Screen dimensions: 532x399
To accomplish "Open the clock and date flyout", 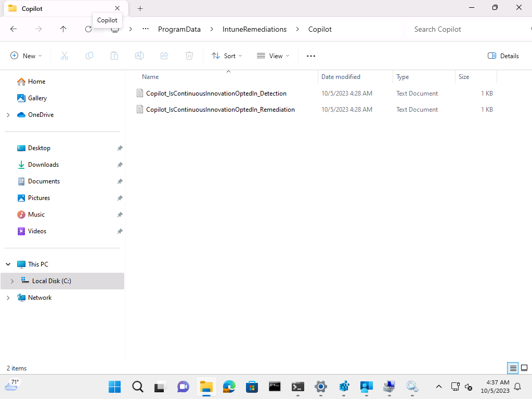I will 495,387.
